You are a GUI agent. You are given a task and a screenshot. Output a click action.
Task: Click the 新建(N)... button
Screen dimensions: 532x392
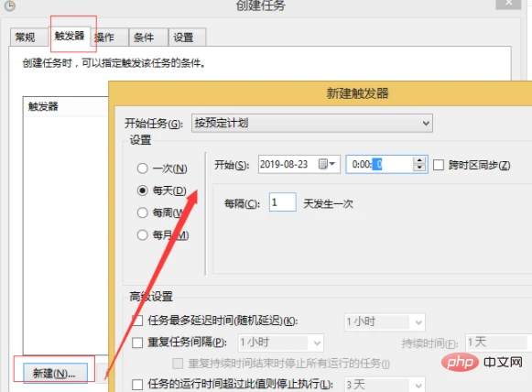point(55,374)
